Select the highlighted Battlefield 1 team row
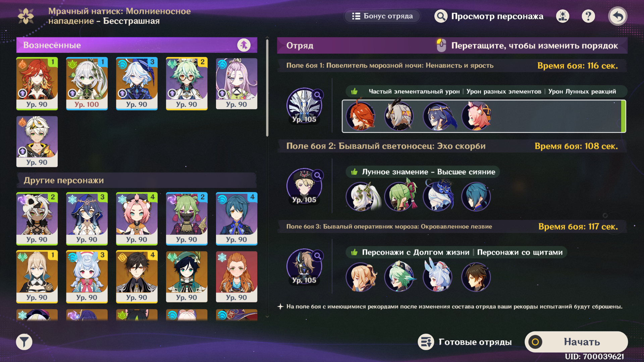 coord(484,116)
